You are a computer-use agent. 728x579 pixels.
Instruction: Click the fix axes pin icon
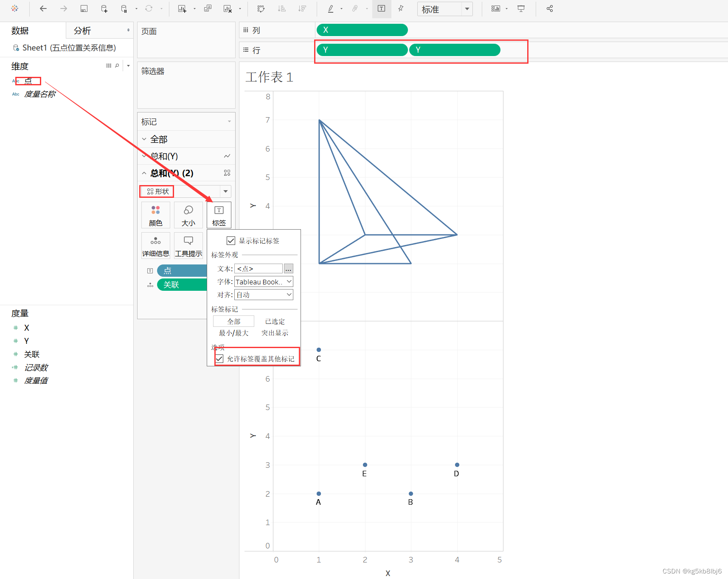coord(401,8)
